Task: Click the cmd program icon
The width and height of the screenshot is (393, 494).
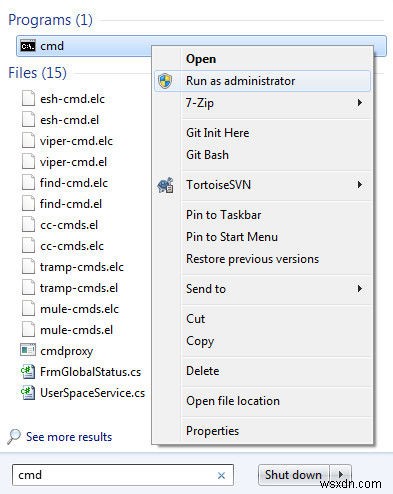Action: click(27, 46)
